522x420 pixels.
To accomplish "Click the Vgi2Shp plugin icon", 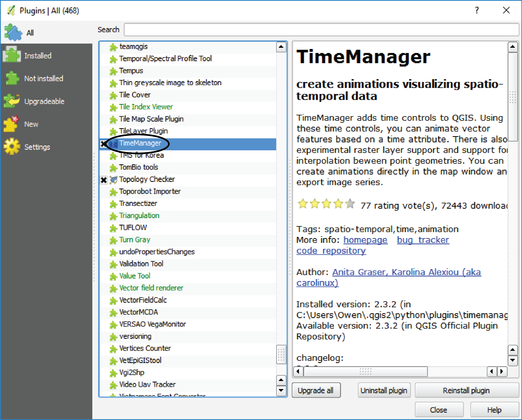I will pyautogui.click(x=113, y=373).
